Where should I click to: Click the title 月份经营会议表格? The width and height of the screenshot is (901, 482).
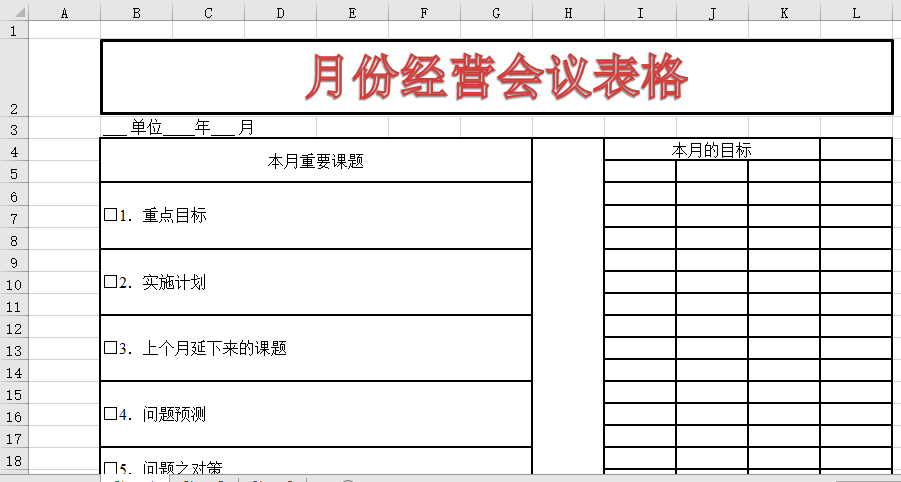[x=497, y=77]
